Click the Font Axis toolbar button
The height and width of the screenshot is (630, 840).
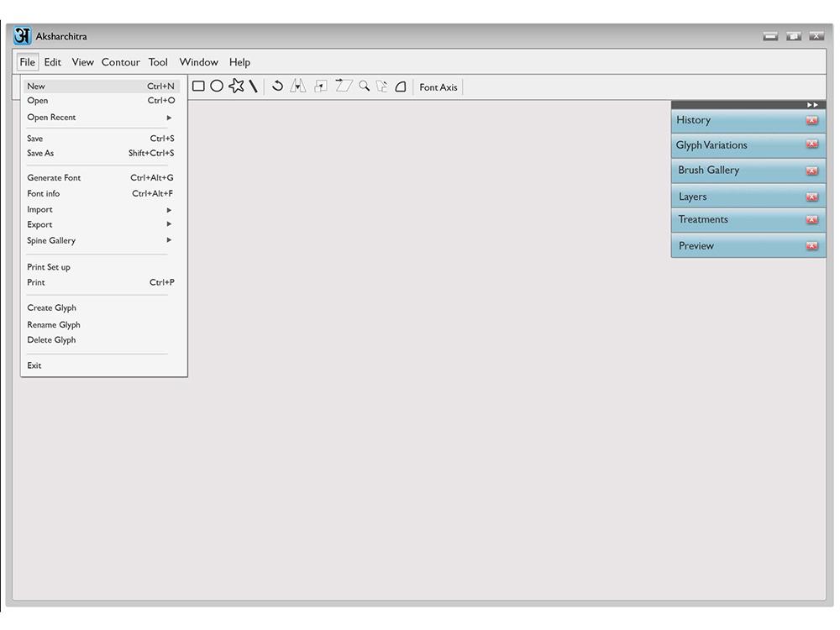(438, 87)
